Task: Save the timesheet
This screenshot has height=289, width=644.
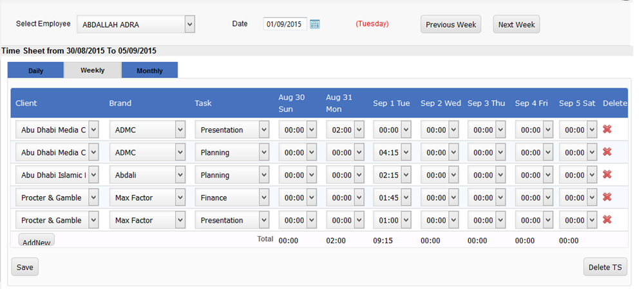Action: (x=24, y=267)
